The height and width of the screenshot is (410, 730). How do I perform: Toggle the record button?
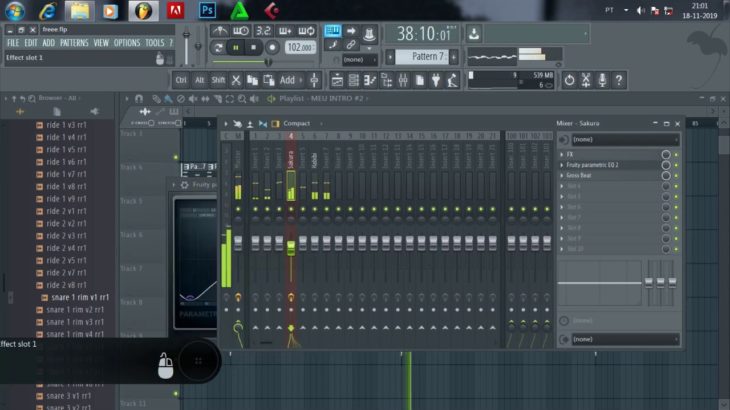(x=272, y=47)
